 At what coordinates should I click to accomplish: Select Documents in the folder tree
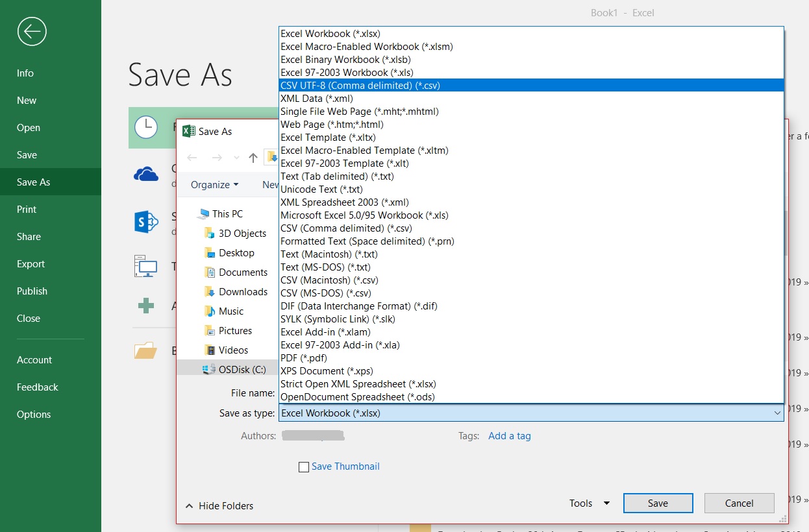click(236, 272)
